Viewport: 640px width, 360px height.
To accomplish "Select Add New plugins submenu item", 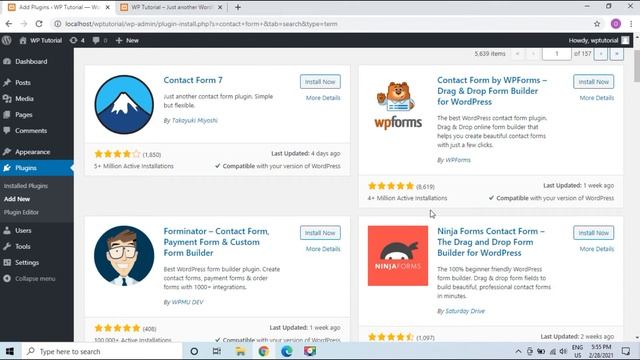I will pyautogui.click(x=17, y=199).
